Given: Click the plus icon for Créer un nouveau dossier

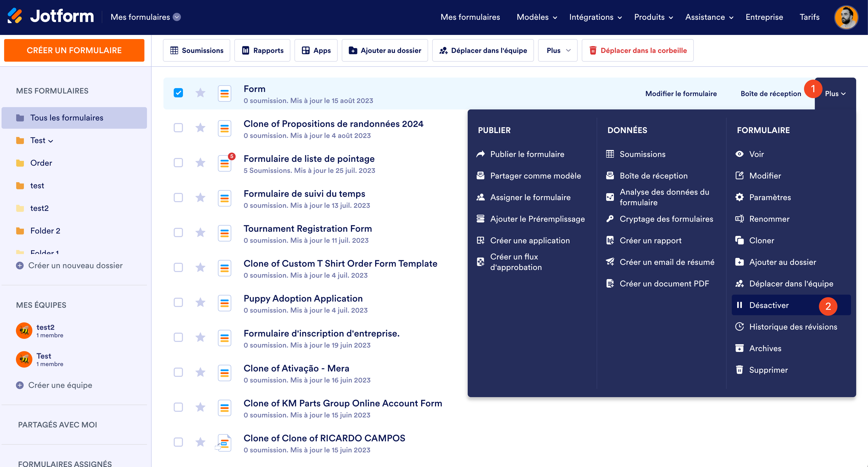Looking at the screenshot, I should 20,266.
